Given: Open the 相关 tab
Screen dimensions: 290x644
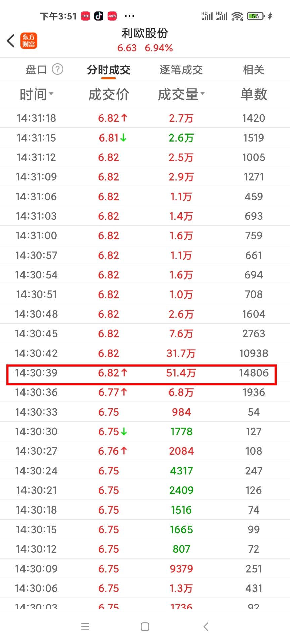Looking at the screenshot, I should pyautogui.click(x=254, y=70).
